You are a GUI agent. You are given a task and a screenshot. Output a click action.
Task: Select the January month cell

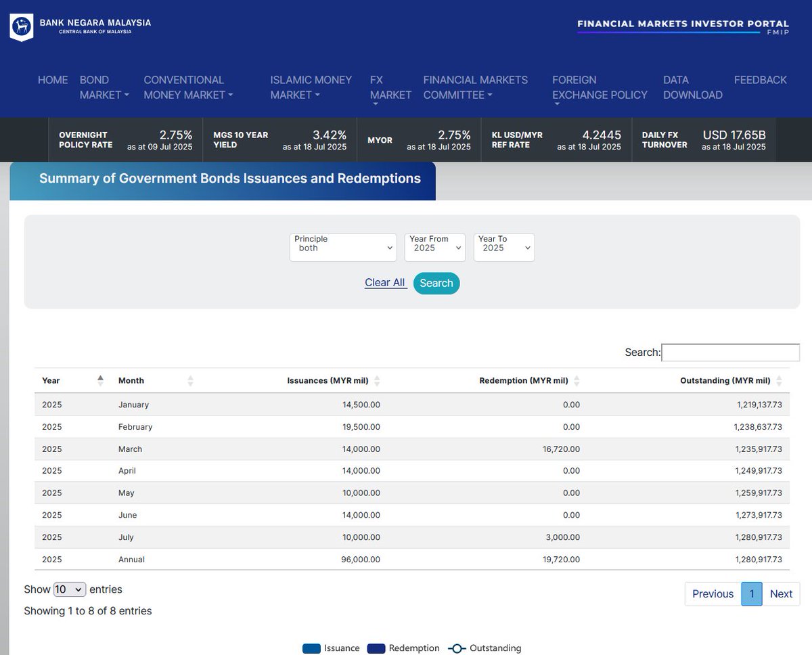[x=133, y=405]
